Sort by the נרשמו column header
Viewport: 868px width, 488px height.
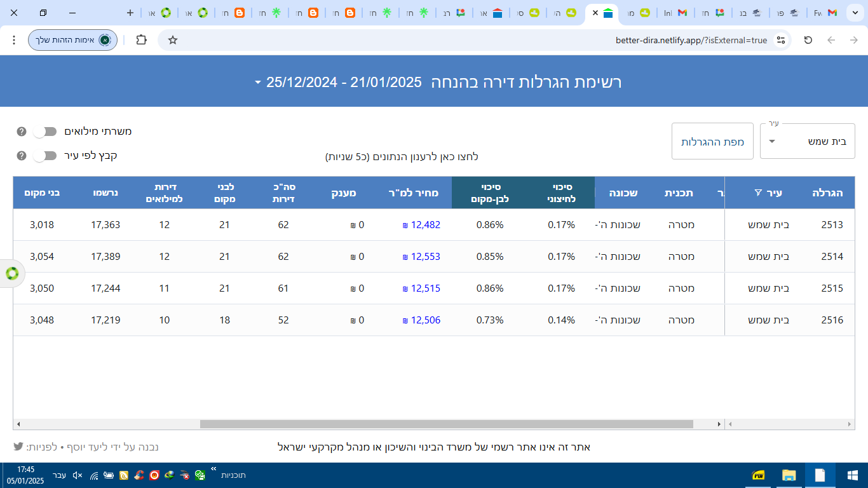click(107, 193)
